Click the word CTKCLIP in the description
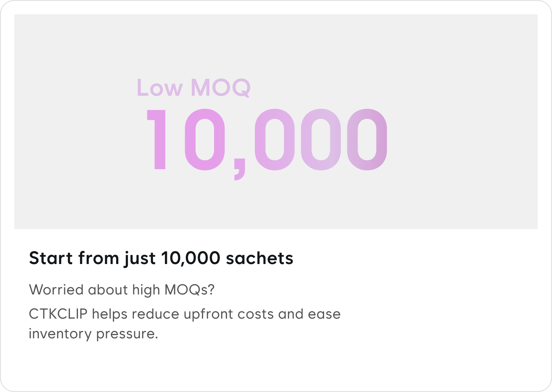The image size is (552, 392). coord(58,314)
